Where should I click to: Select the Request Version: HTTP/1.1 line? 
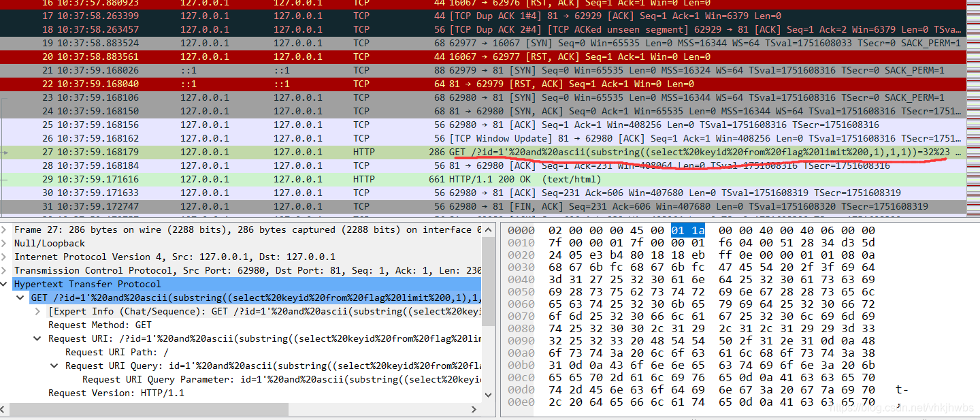116,393
